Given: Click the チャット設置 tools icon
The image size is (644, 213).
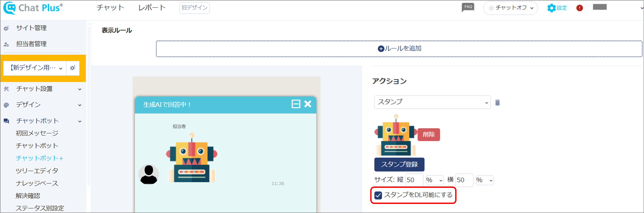Looking at the screenshot, I should tap(6, 89).
